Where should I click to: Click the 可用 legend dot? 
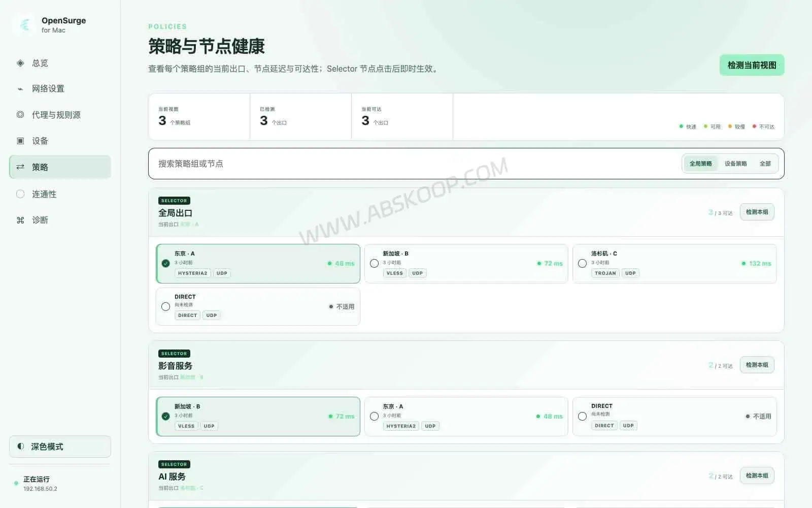coord(705,126)
